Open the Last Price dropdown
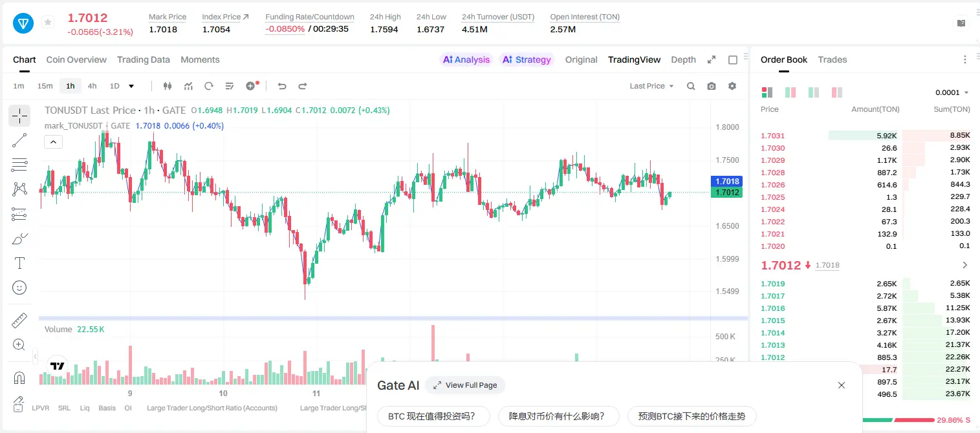980x433 pixels. (651, 86)
